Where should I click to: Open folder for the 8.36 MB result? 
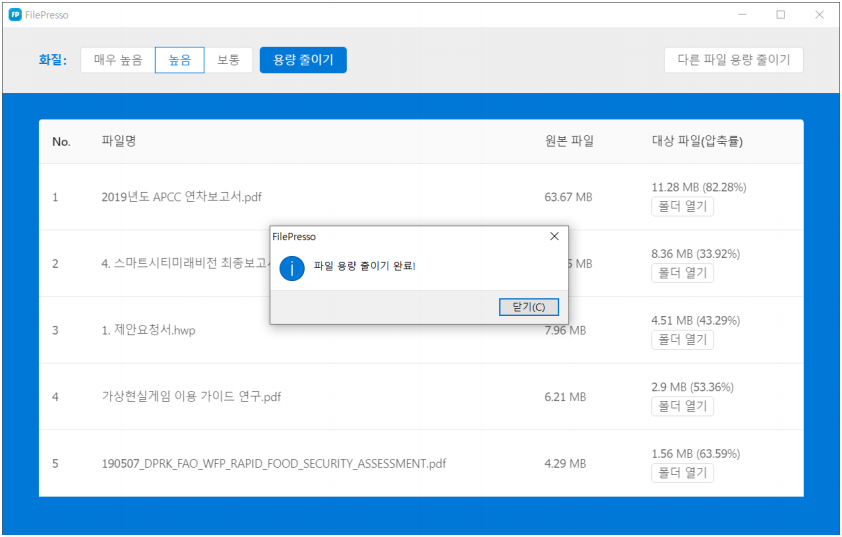[682, 273]
